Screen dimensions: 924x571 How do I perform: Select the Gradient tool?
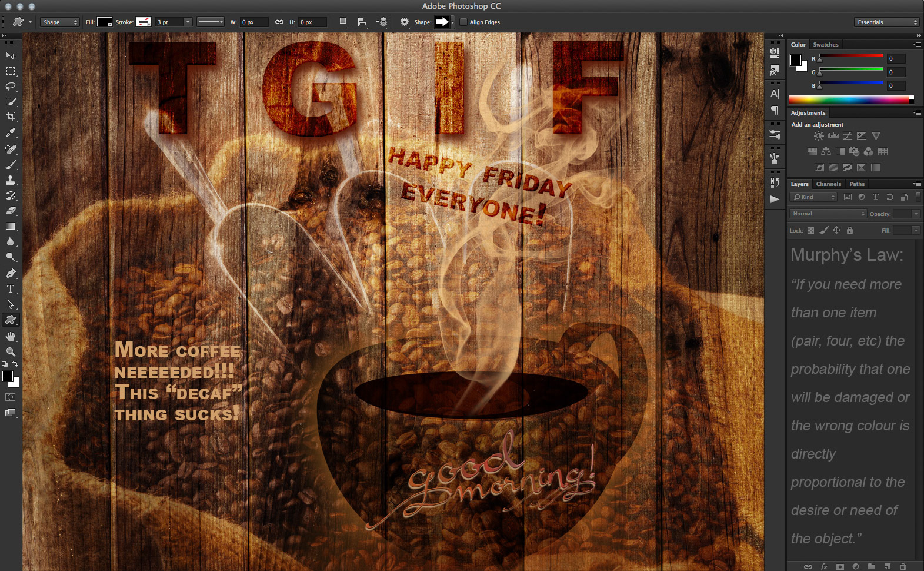coord(11,226)
